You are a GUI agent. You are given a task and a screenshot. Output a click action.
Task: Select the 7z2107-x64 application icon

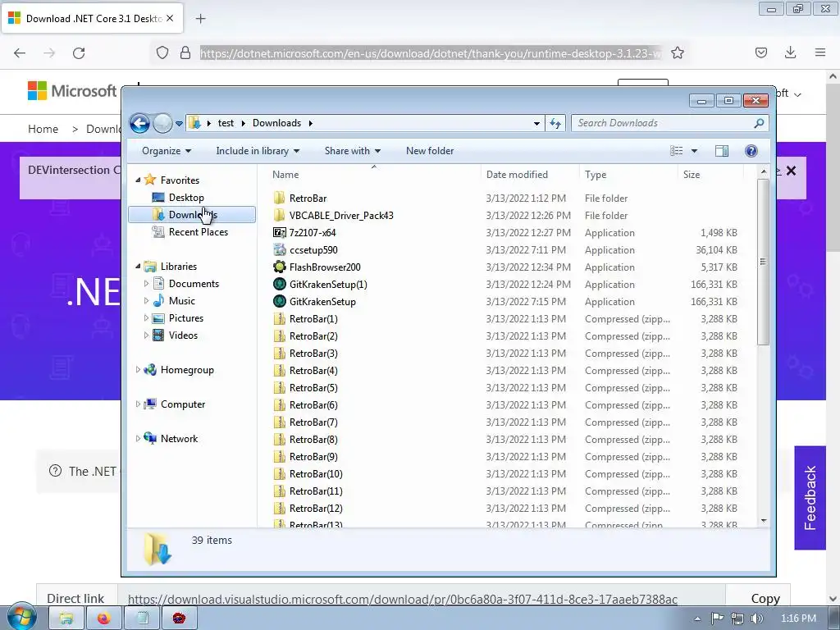tap(279, 232)
